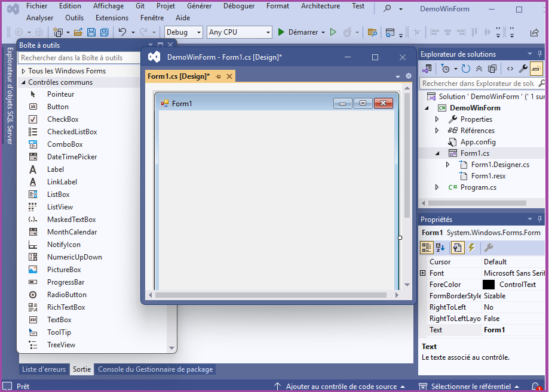Expand Tous les Windows Forms section
This screenshot has height=392, width=549.
pyautogui.click(x=24, y=71)
